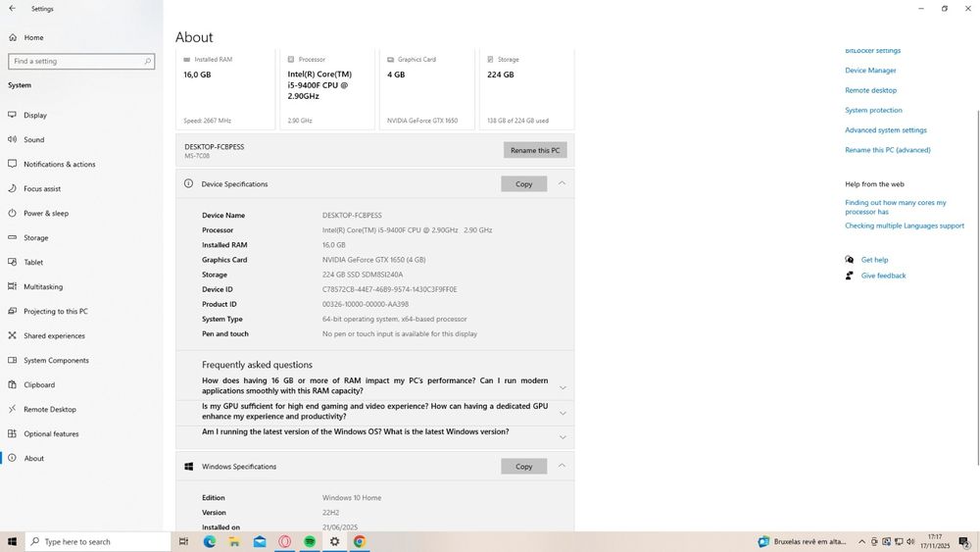Collapse the Device Specifications section
The image size is (980, 552).
point(562,183)
